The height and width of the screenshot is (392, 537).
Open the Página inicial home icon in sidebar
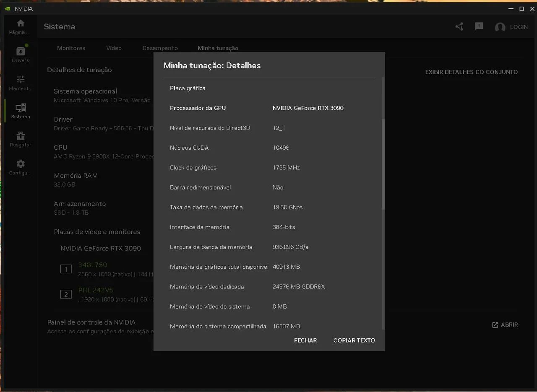coord(20,23)
